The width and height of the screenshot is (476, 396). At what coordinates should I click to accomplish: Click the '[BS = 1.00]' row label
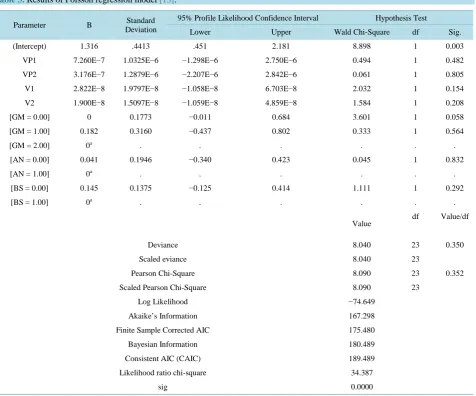click(29, 202)
